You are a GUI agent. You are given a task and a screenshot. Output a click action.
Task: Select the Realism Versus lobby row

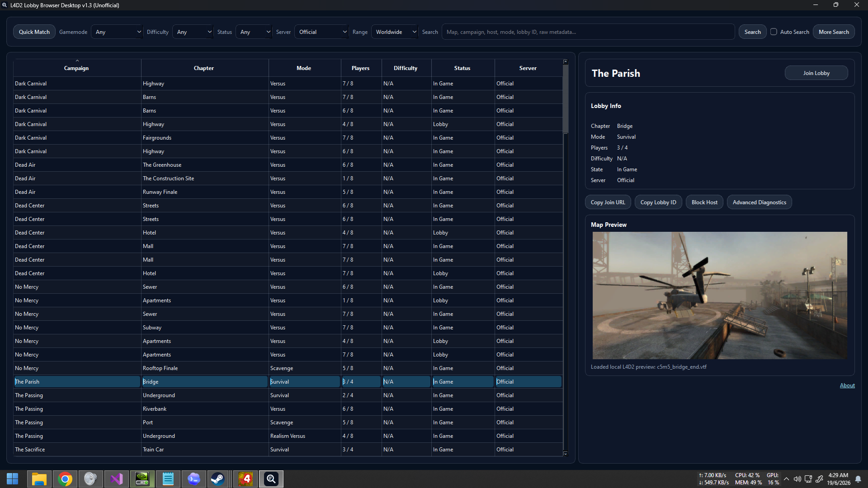pos(288,436)
